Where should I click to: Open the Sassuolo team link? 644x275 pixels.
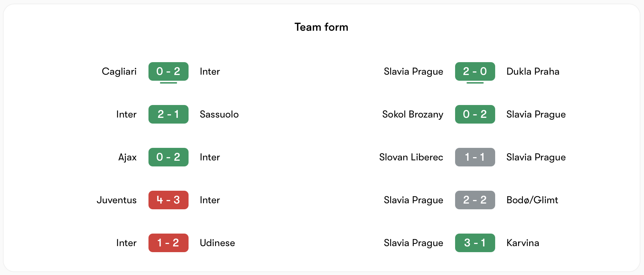click(219, 114)
